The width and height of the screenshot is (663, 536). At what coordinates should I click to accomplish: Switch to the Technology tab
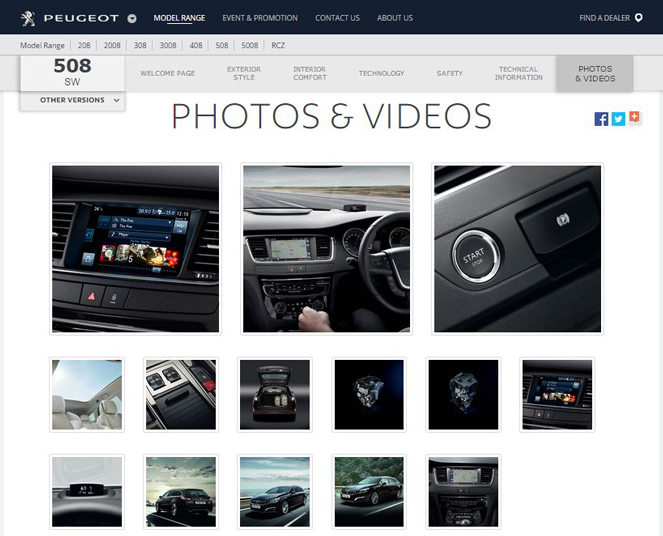click(381, 73)
